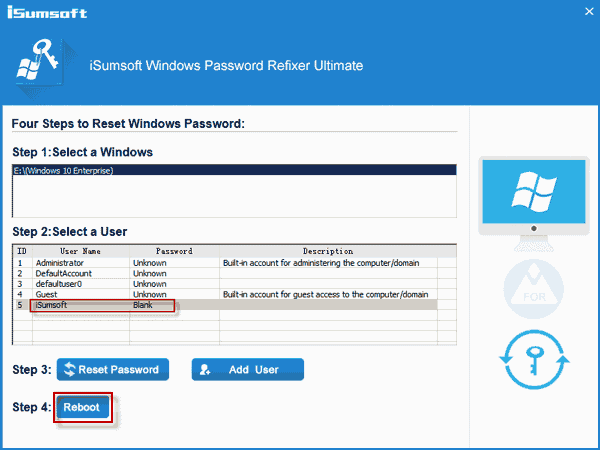Click the Windows monitor icon on right
This screenshot has height=450, width=600.
pos(534,203)
